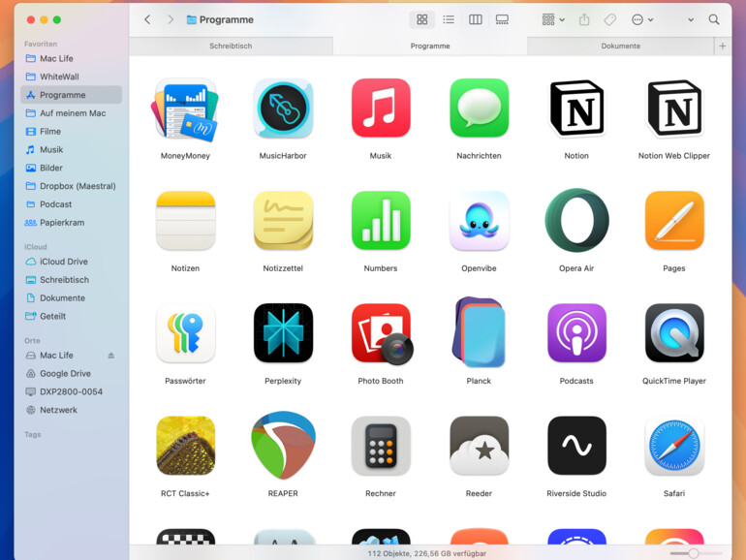Eject the Mac Life volume

click(110, 356)
